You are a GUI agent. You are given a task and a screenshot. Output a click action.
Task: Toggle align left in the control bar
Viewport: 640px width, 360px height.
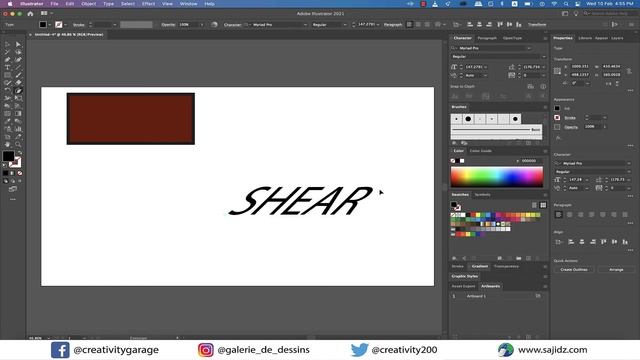tap(410, 24)
